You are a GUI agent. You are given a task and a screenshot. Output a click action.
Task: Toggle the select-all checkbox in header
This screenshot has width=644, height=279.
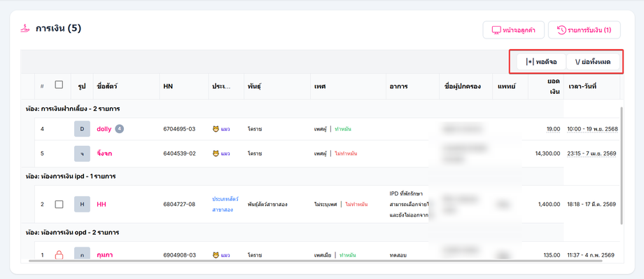point(59,84)
